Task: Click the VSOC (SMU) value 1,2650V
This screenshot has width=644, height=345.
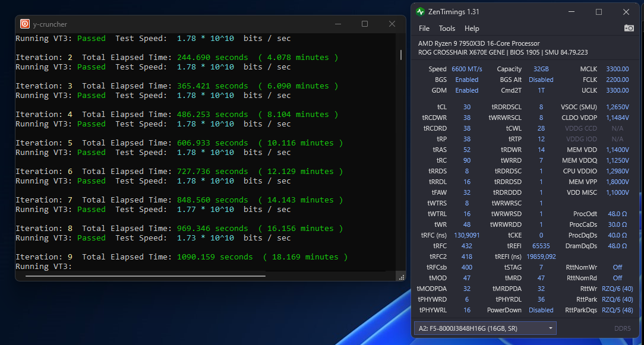Action: click(617, 107)
